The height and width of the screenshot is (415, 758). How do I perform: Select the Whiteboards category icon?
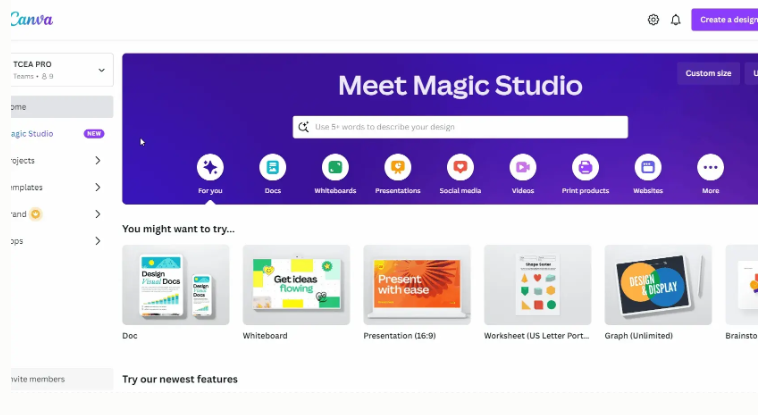click(x=335, y=167)
